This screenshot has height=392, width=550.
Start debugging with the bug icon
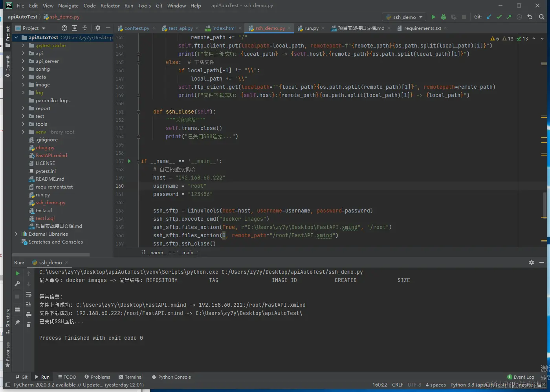point(444,17)
